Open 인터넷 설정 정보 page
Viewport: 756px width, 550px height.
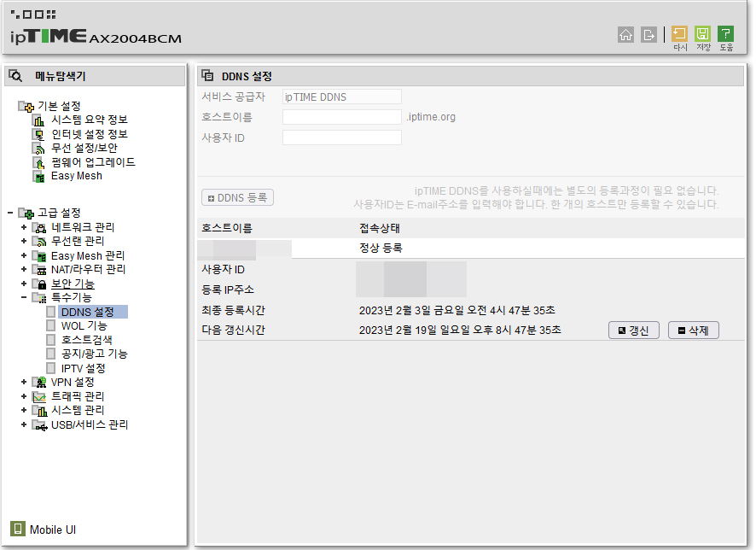pos(90,134)
